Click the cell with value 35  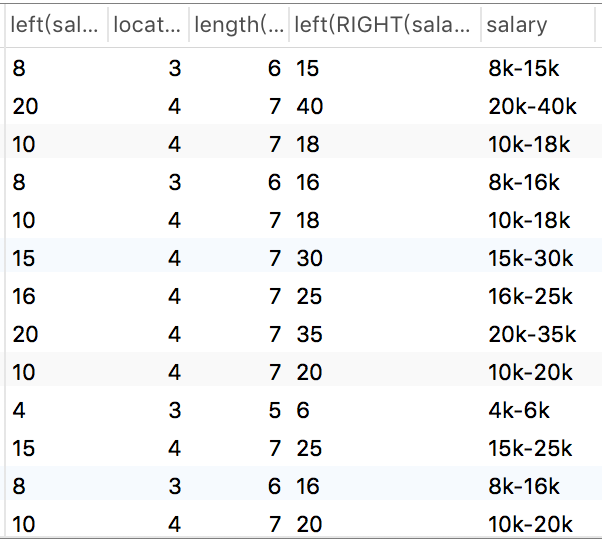(x=309, y=335)
